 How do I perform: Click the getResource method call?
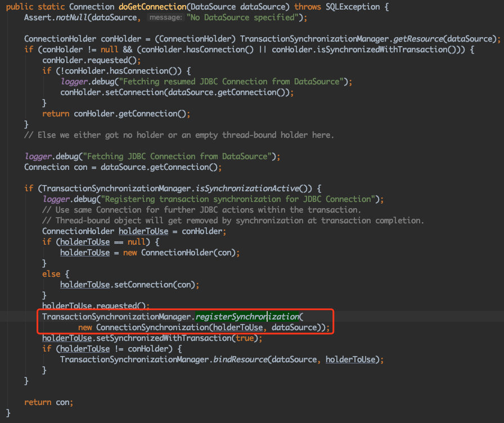pyautogui.click(x=418, y=39)
